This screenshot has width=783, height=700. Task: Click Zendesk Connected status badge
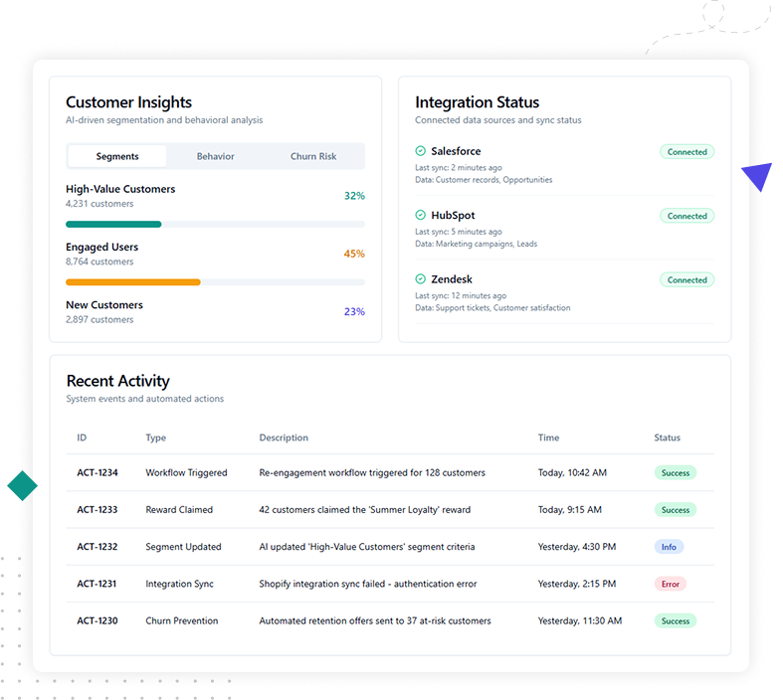pyautogui.click(x=686, y=280)
